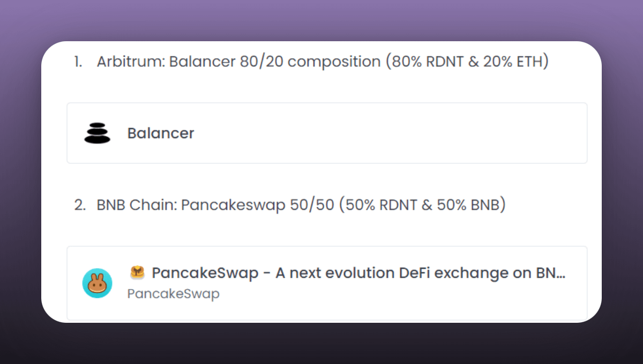Click the empty area of the PancakeSwap card
The width and height of the screenshot is (643, 364).
[x=402, y=300]
